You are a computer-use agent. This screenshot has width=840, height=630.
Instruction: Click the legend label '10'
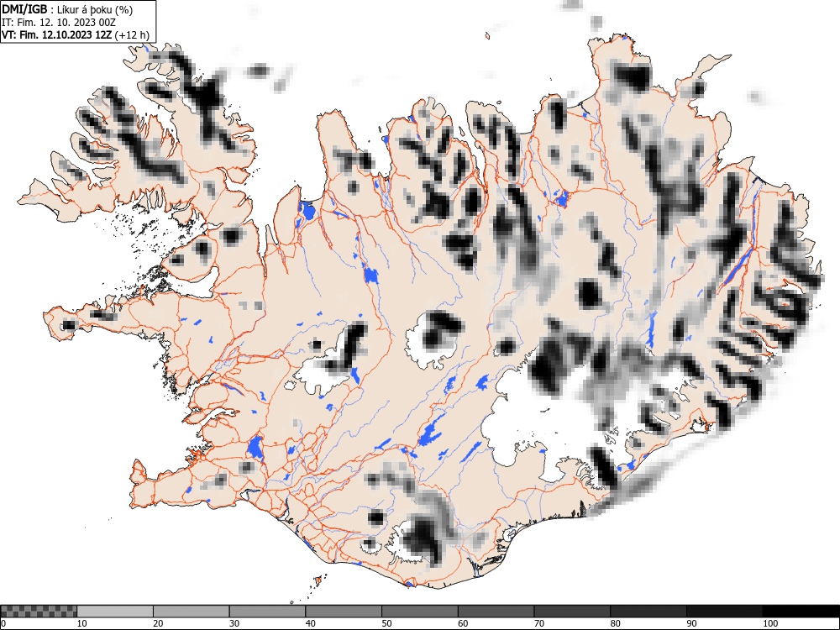point(82,623)
